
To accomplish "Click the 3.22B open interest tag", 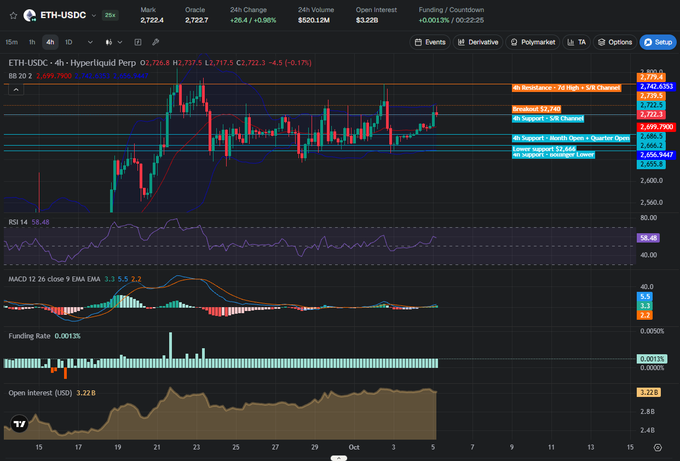I will click(x=649, y=392).
